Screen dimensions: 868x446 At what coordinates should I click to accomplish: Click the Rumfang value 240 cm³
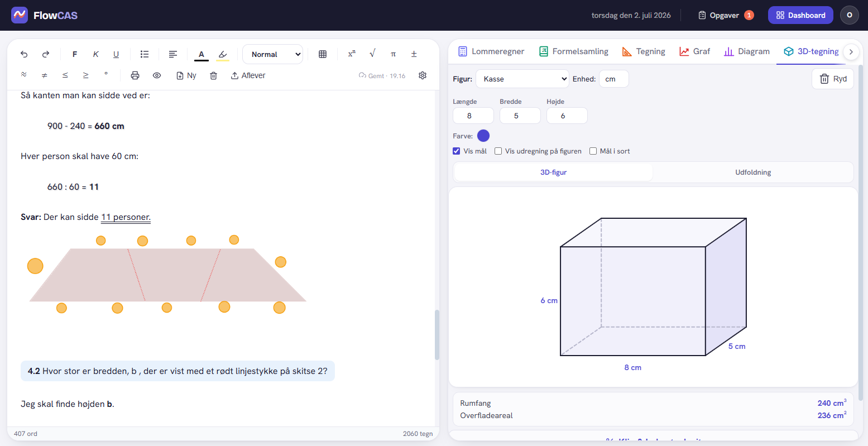click(x=832, y=402)
